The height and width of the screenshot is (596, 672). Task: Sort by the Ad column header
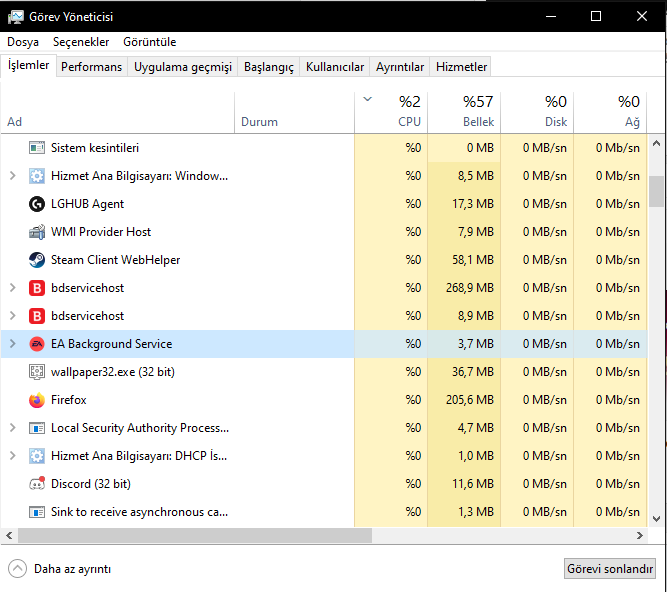[x=117, y=113]
